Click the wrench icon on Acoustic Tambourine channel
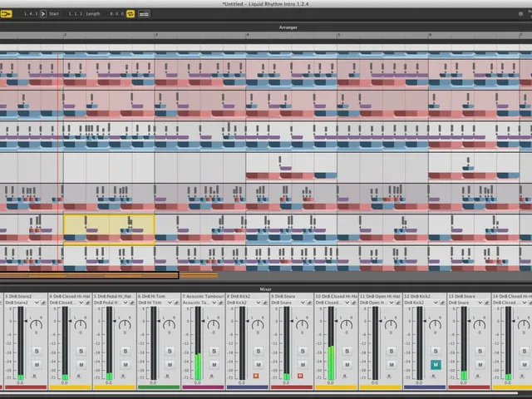 click(220, 303)
